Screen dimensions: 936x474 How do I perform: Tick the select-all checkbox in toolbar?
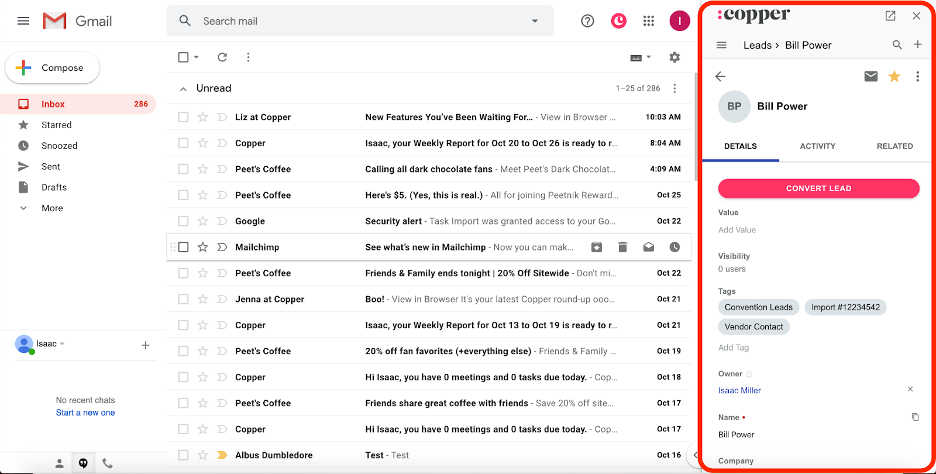(183, 57)
